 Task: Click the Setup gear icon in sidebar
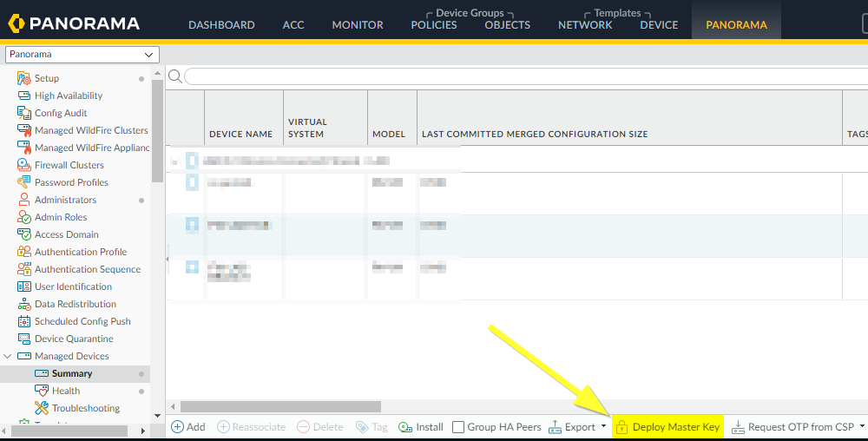[23, 78]
